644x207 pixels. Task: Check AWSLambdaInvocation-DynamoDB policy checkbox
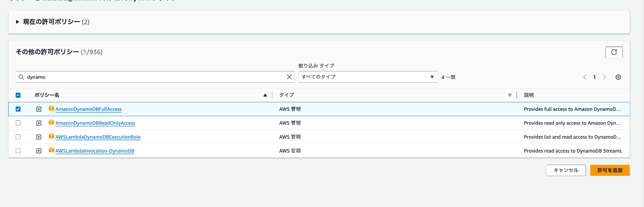click(18, 151)
